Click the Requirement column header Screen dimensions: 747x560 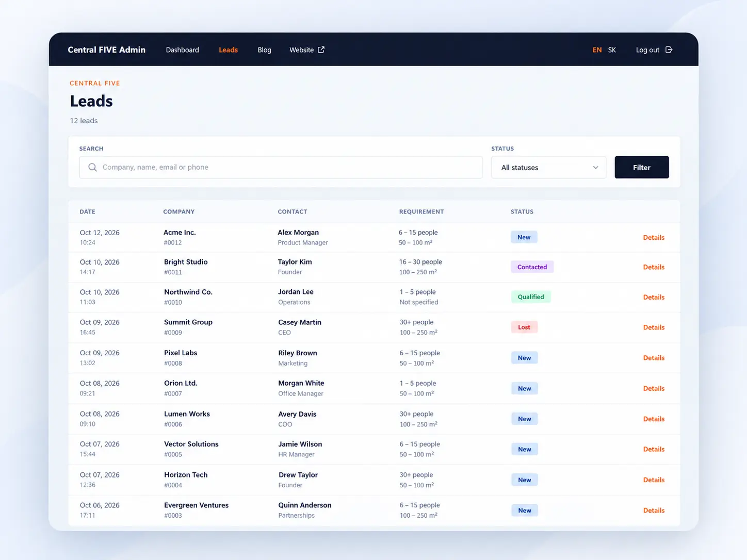(x=421, y=211)
